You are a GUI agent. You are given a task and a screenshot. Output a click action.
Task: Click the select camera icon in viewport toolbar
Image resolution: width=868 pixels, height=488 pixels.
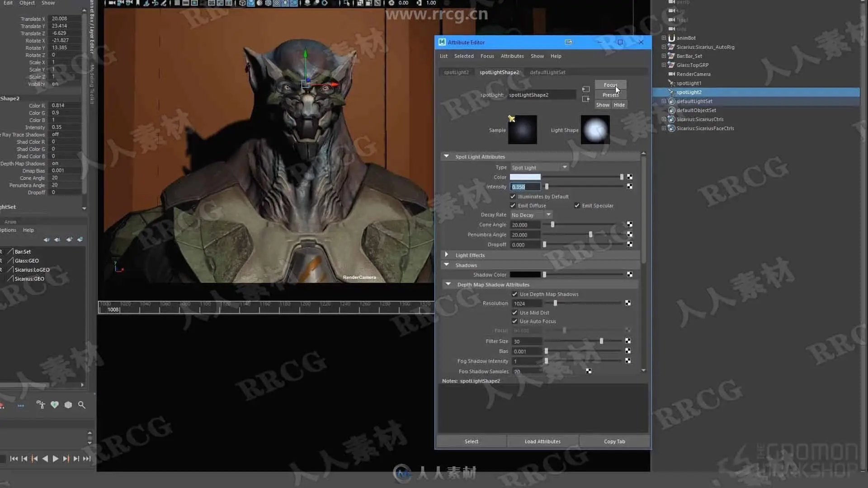tap(112, 3)
